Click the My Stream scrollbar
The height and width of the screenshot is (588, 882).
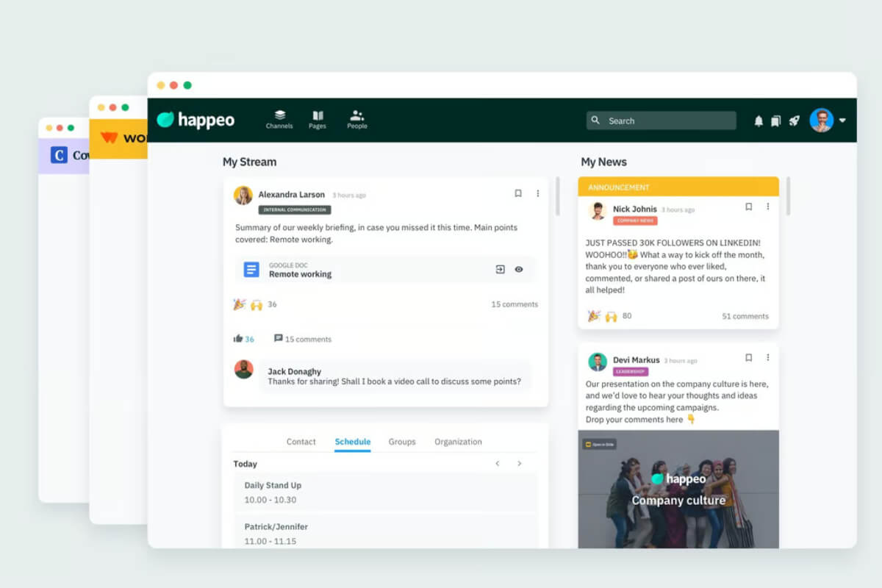[x=557, y=196]
